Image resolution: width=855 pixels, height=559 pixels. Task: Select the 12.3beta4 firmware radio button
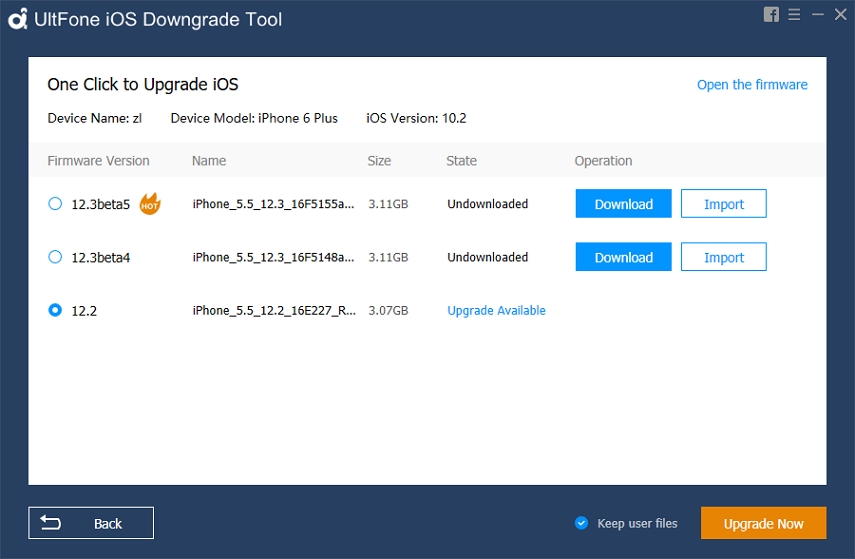(x=55, y=257)
